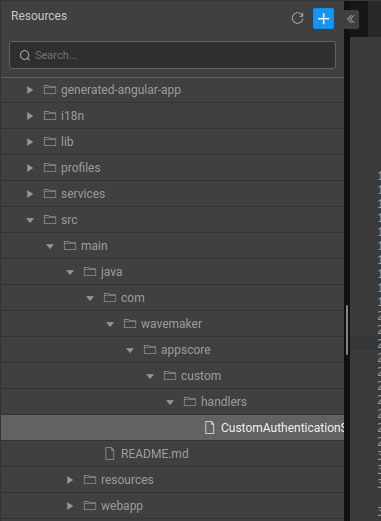The image size is (381, 521).
Task: Select the appscore folder
Action: click(x=172, y=350)
